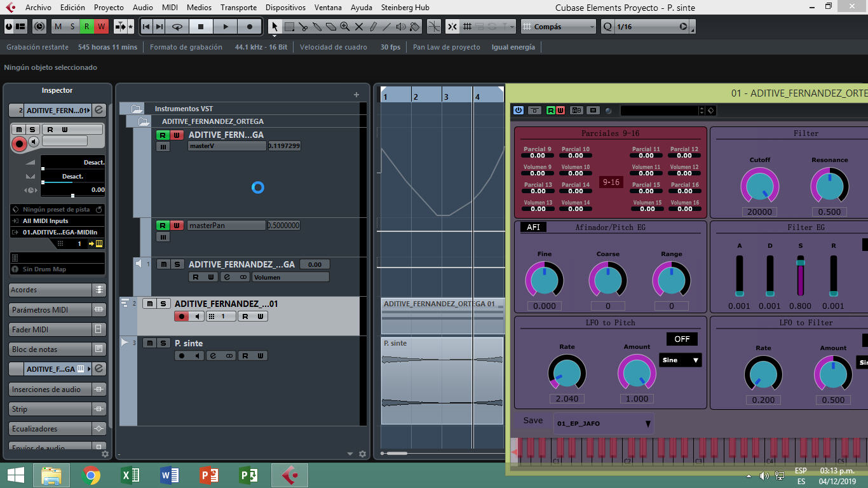Toggle Auto-Scroll in toolbar
This screenshot has height=488, width=868.
point(122,27)
